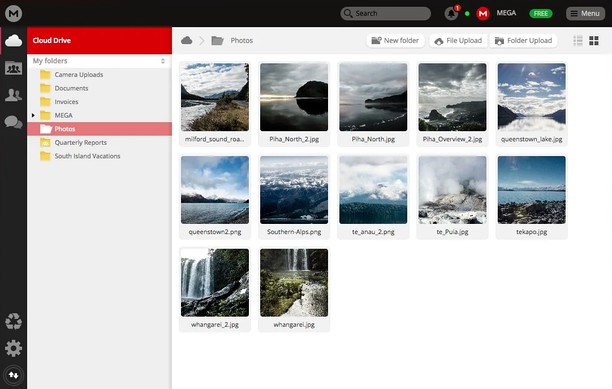The image size is (612, 389).
Task: Click the File Upload button
Action: coord(459,41)
